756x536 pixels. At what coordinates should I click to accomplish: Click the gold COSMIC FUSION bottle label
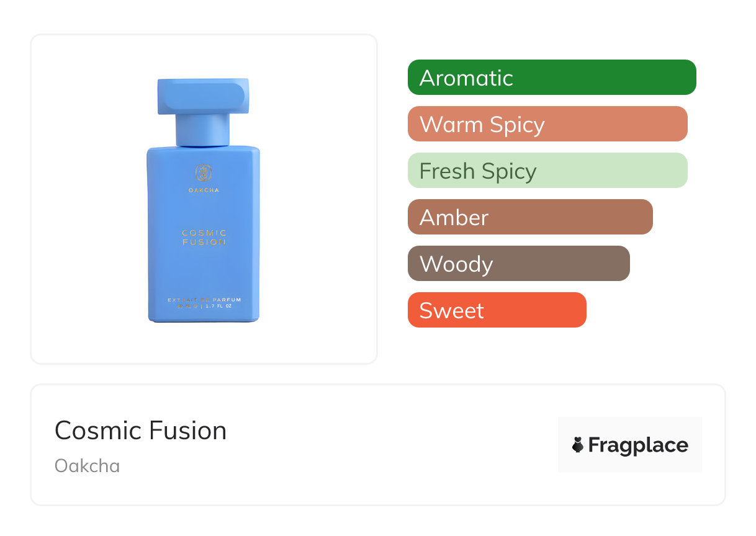point(204,238)
